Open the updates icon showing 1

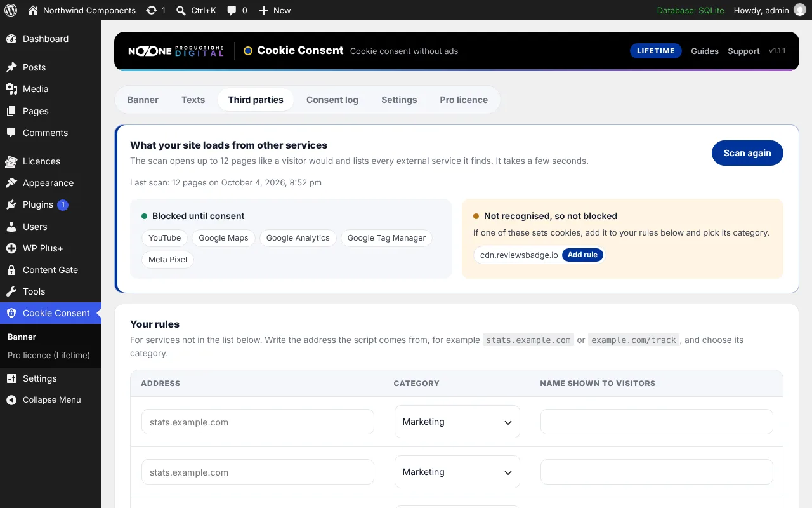[x=151, y=10]
